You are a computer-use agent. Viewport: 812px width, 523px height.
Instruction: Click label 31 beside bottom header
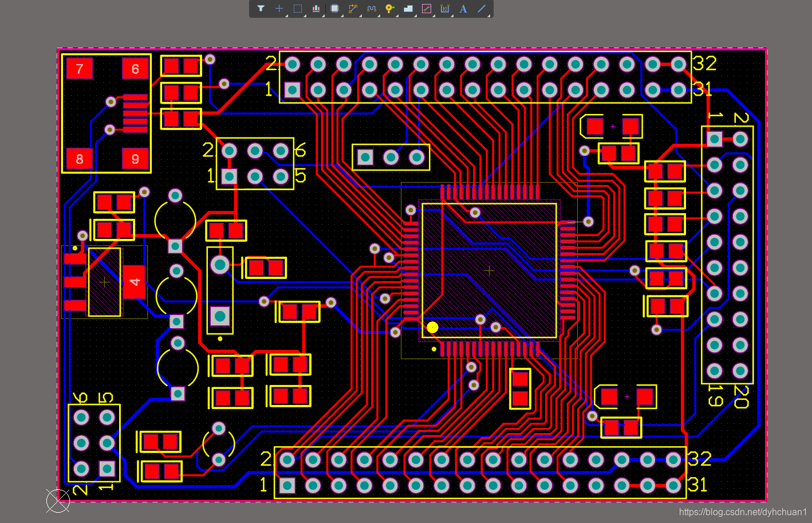click(697, 485)
